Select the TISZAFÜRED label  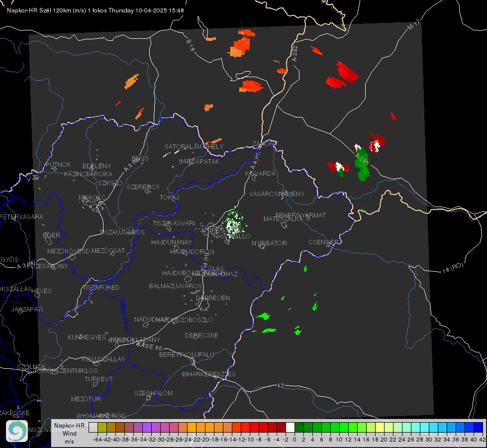click(101, 288)
